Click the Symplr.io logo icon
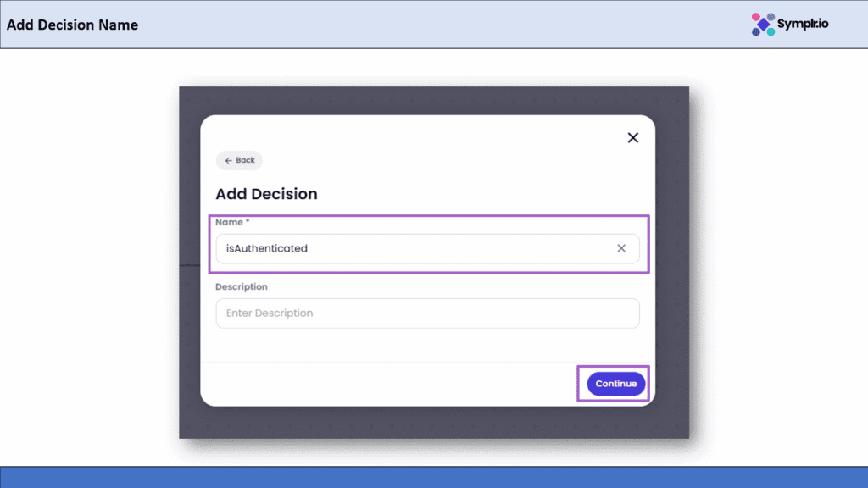The width and height of the screenshot is (868, 488). [x=762, y=25]
